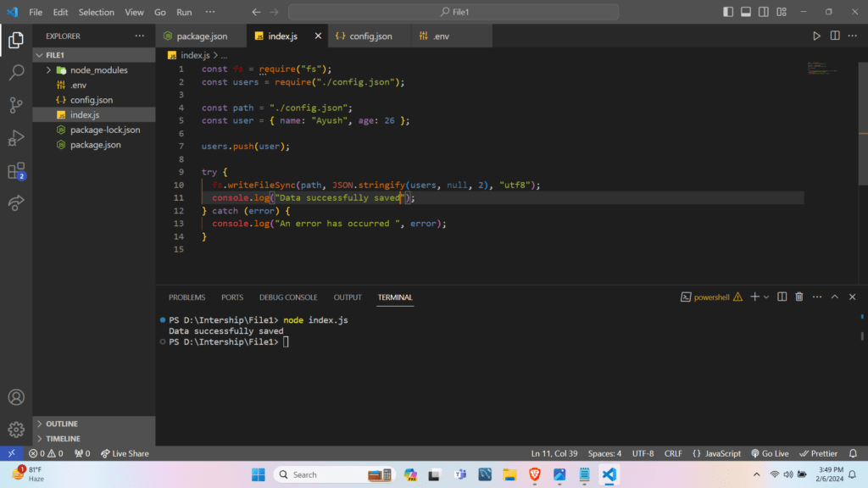
Task: Open the Extensions view showing 2 updates
Action: click(15, 170)
